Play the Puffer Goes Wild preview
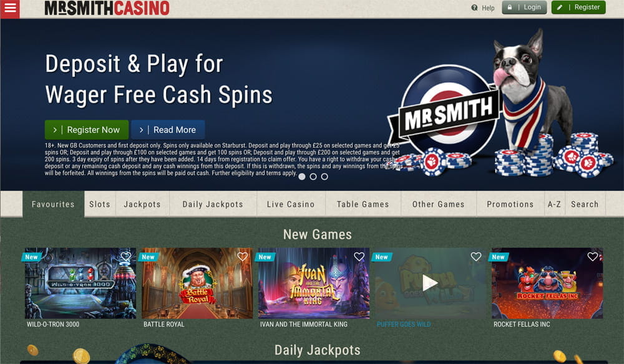624x364 pixels. (430, 283)
